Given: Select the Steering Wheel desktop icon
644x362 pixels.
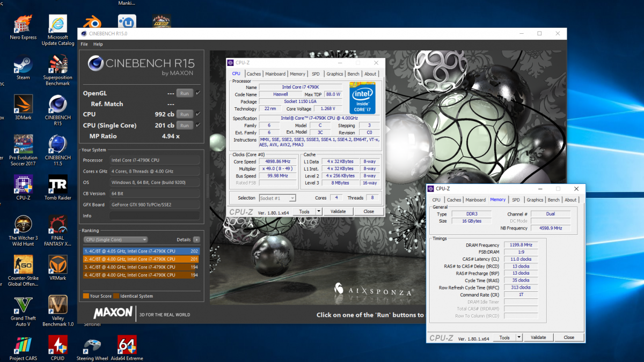Looking at the screenshot, I should 92,349.
